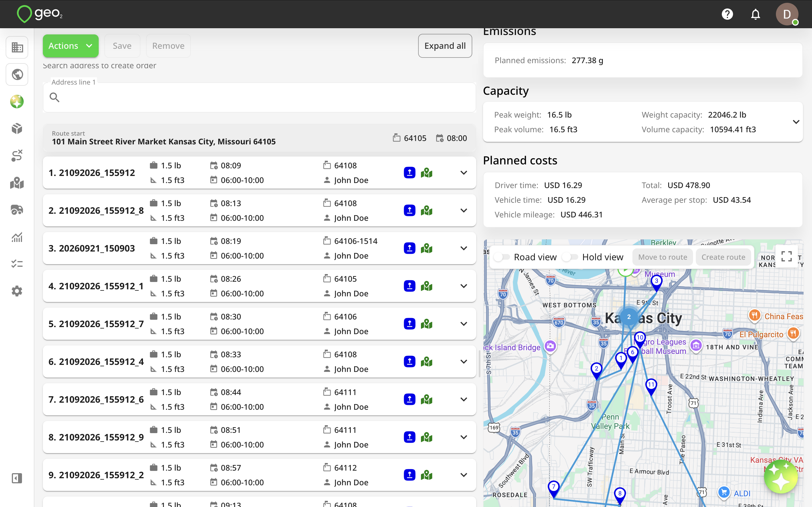Expand order 2. 21092026_155912_8 row

pyautogui.click(x=464, y=211)
